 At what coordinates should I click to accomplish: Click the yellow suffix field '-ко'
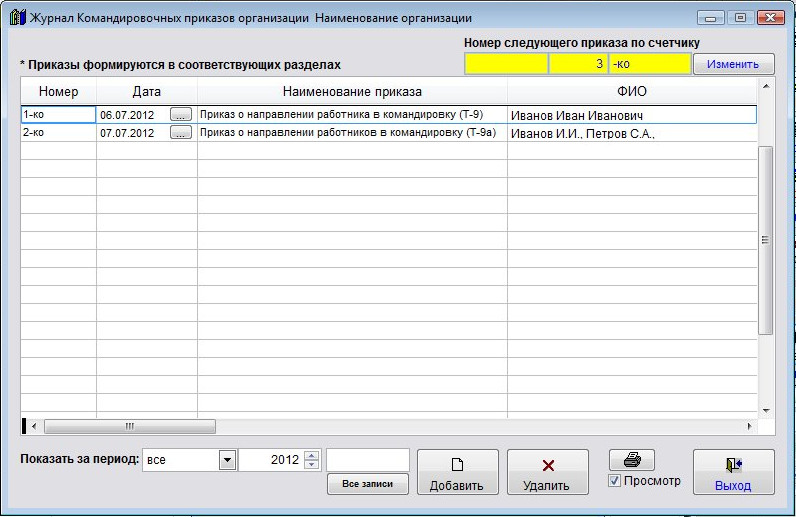tap(650, 64)
